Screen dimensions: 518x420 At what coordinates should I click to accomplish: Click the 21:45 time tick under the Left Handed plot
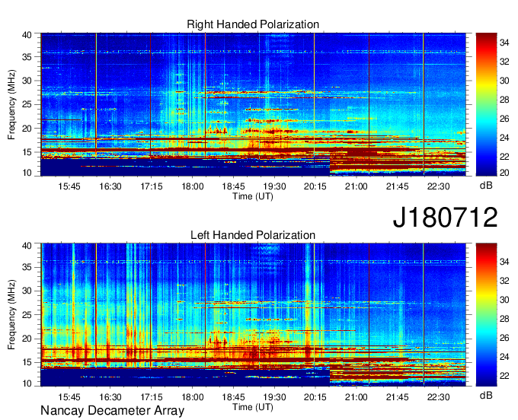pos(397,396)
